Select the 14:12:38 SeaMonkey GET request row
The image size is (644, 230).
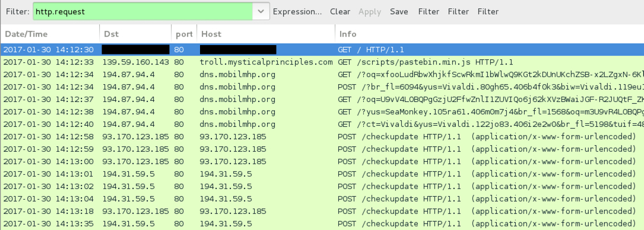tap(322, 112)
